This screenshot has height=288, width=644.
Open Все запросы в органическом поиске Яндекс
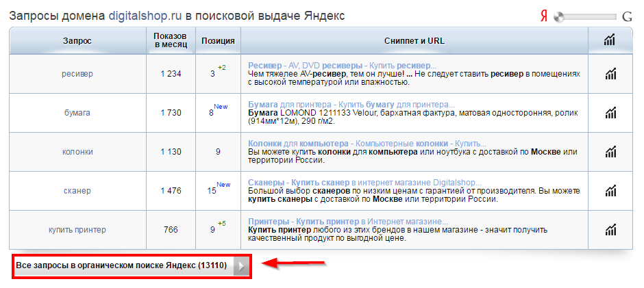pos(132,266)
